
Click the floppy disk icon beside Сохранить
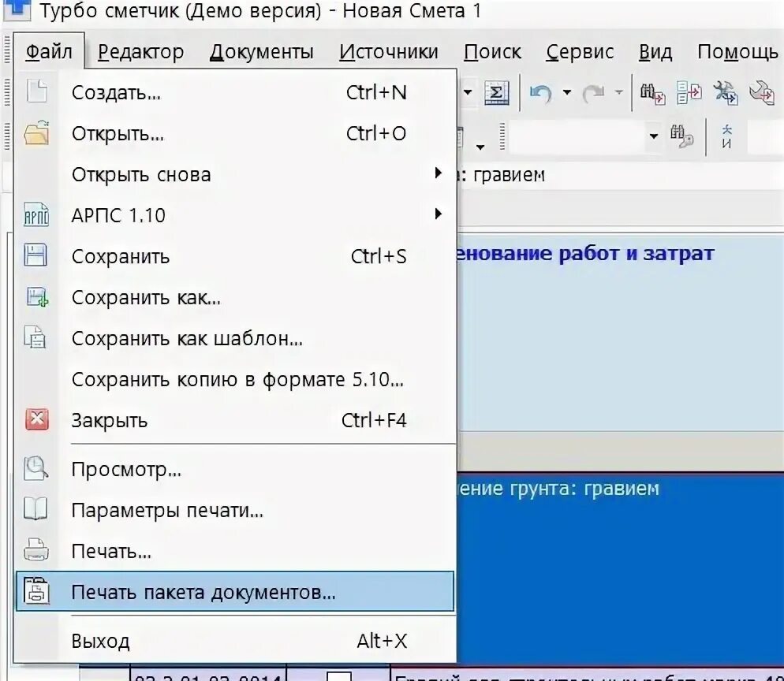tap(36, 255)
